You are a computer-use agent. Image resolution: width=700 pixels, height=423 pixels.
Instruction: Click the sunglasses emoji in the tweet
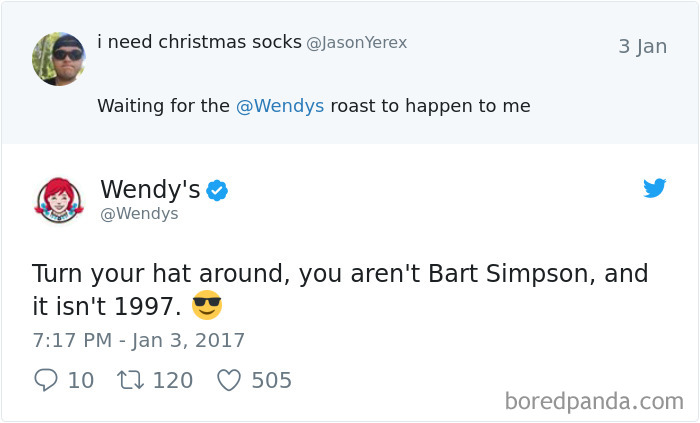(206, 304)
